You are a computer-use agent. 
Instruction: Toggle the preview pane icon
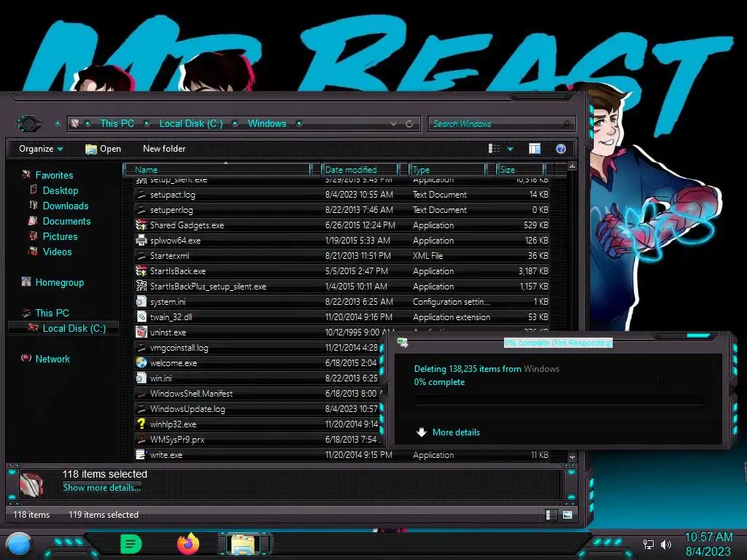coord(535,149)
